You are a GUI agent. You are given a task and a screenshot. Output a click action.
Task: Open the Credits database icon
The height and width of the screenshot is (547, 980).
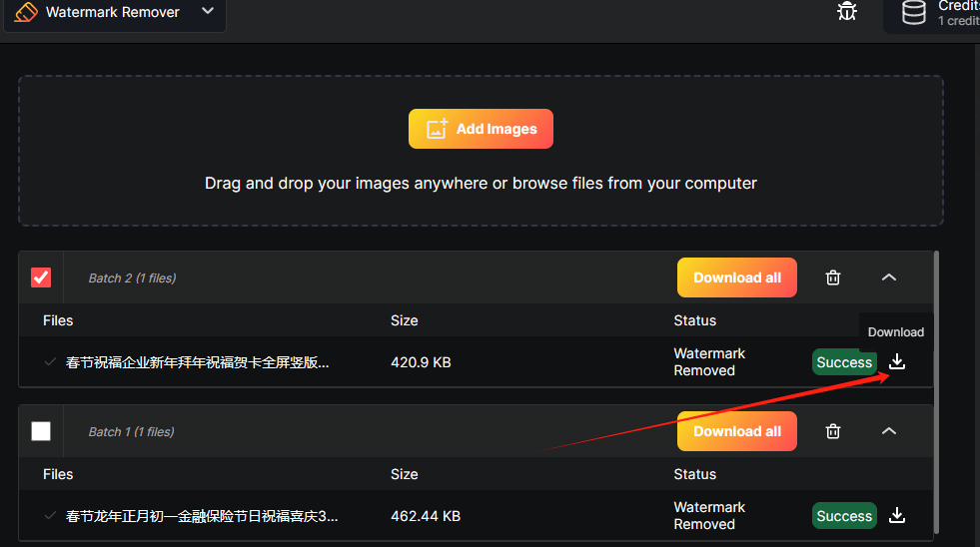point(913,12)
